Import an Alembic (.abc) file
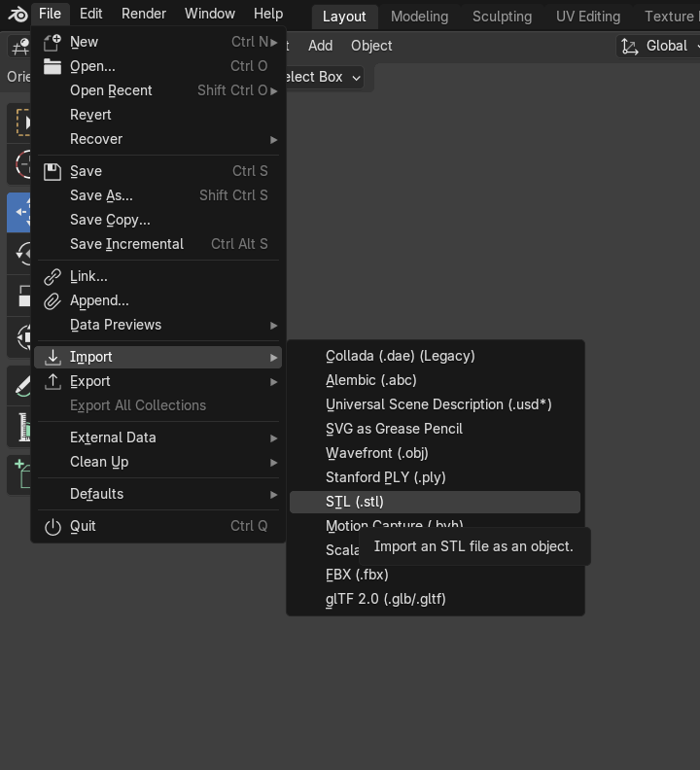This screenshot has width=700, height=770. (x=435, y=380)
